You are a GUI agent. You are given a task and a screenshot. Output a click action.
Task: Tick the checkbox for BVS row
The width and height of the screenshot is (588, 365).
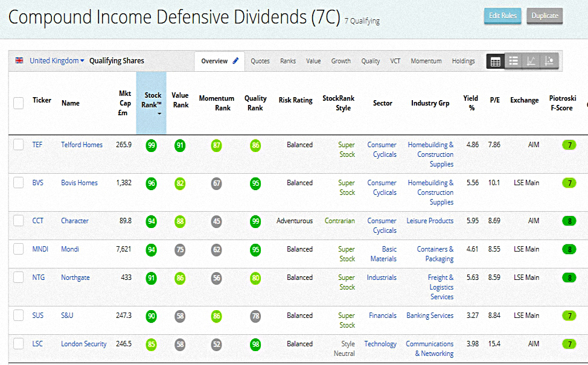(x=18, y=182)
